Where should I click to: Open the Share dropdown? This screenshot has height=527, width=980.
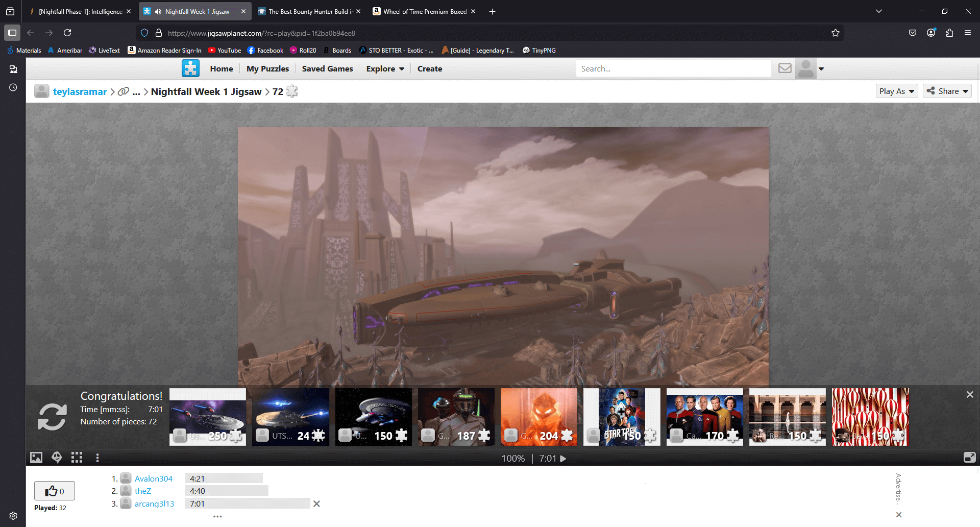[947, 91]
